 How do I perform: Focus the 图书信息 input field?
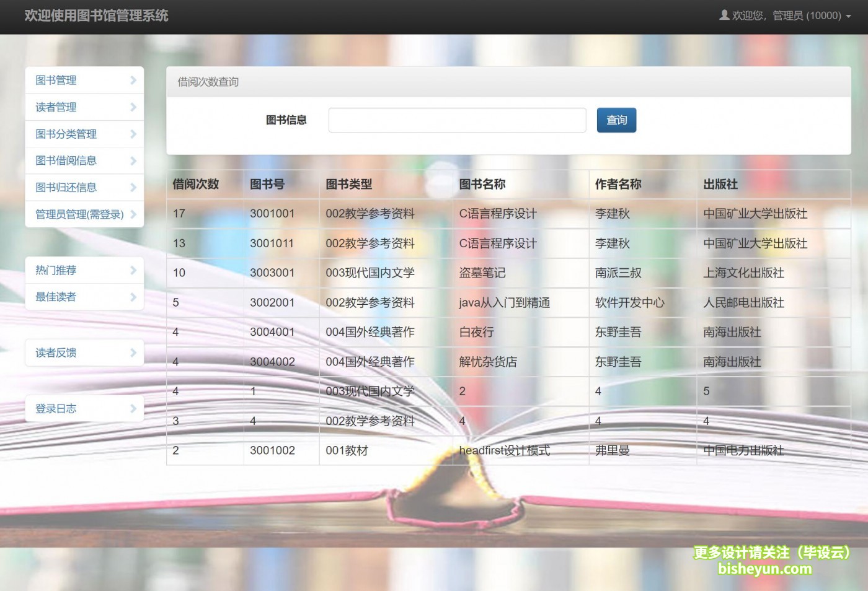coord(457,120)
